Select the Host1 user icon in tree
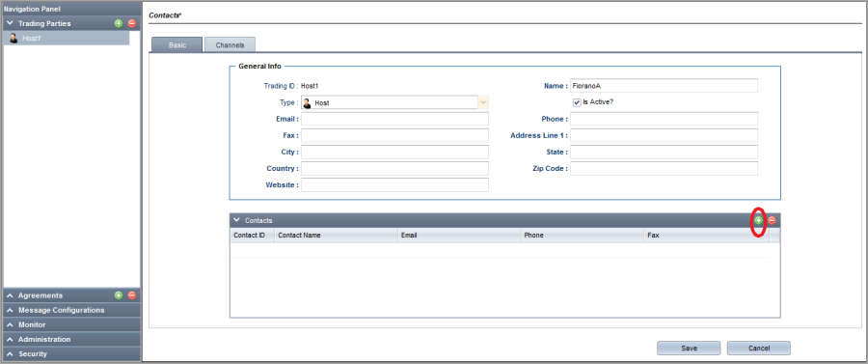Screen dimensions: 868x364 tap(14, 39)
